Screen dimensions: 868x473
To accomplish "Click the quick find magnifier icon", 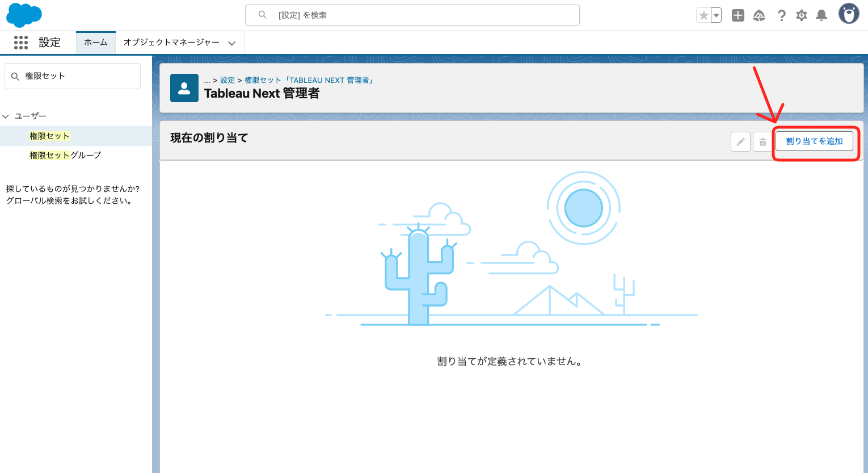I will [x=15, y=76].
